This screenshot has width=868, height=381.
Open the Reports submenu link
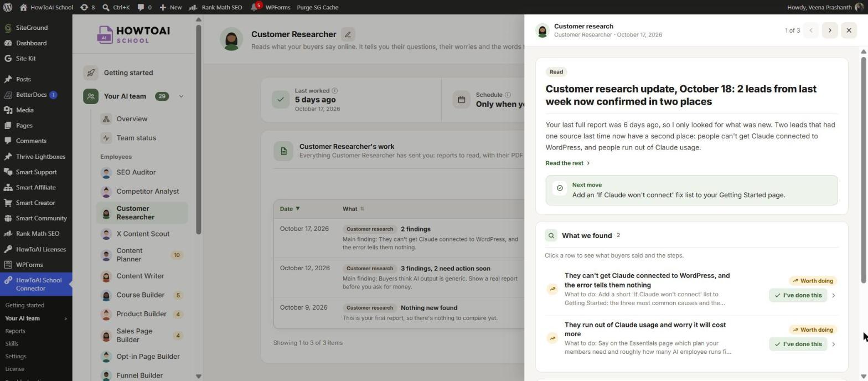click(x=15, y=331)
